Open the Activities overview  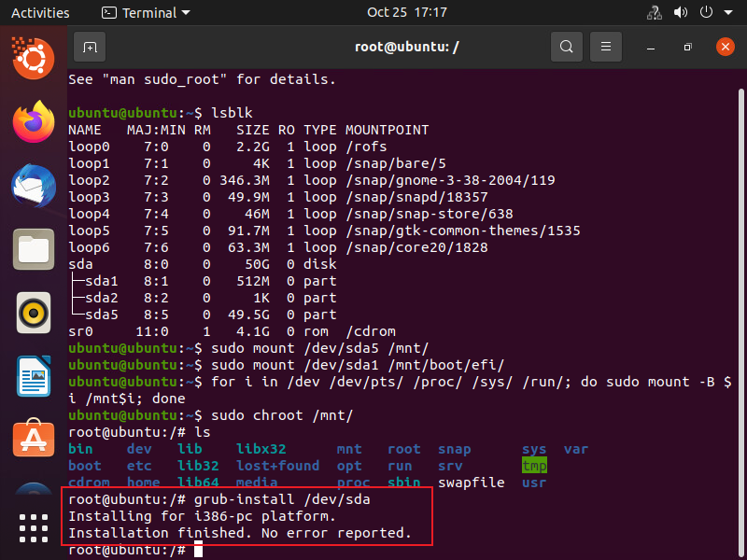(40, 13)
